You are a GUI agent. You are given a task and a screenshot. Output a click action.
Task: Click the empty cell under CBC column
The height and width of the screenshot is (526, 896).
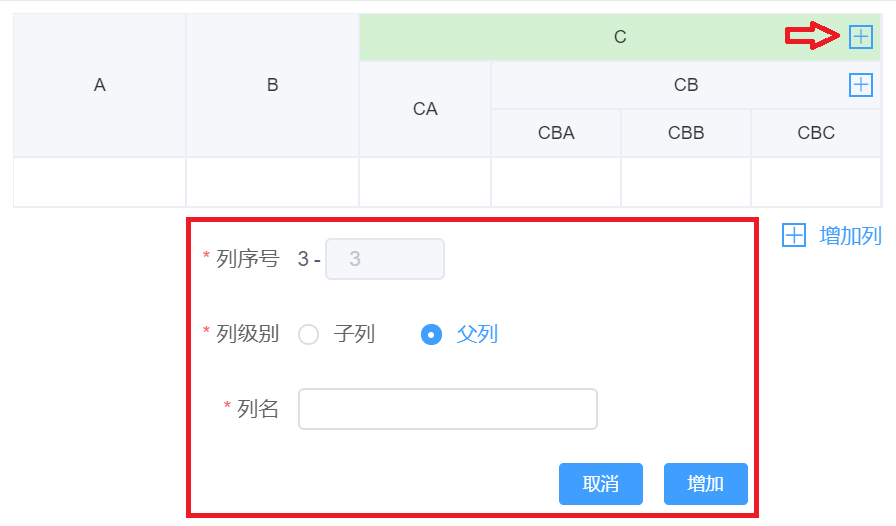[816, 182]
